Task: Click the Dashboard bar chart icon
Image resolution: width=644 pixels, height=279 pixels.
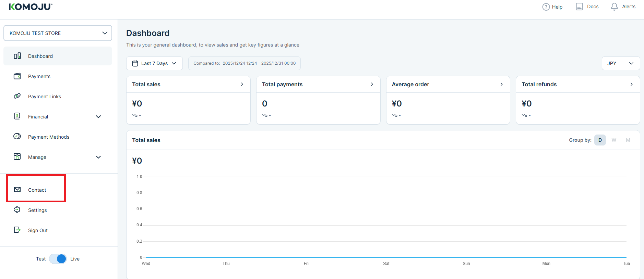Action: (17, 56)
